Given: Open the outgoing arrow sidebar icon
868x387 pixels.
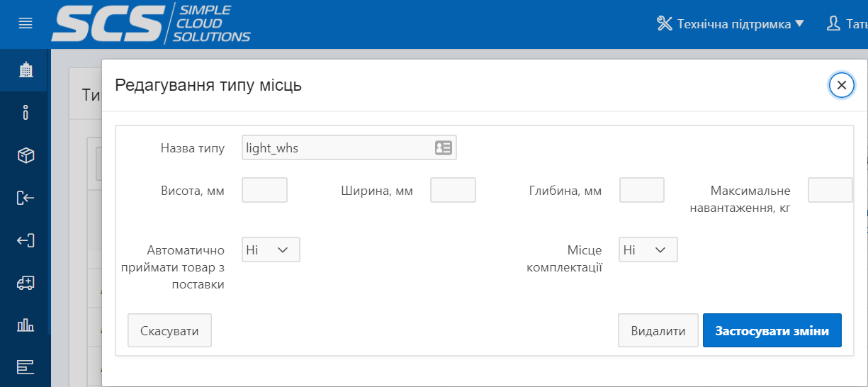Looking at the screenshot, I should 26,240.
